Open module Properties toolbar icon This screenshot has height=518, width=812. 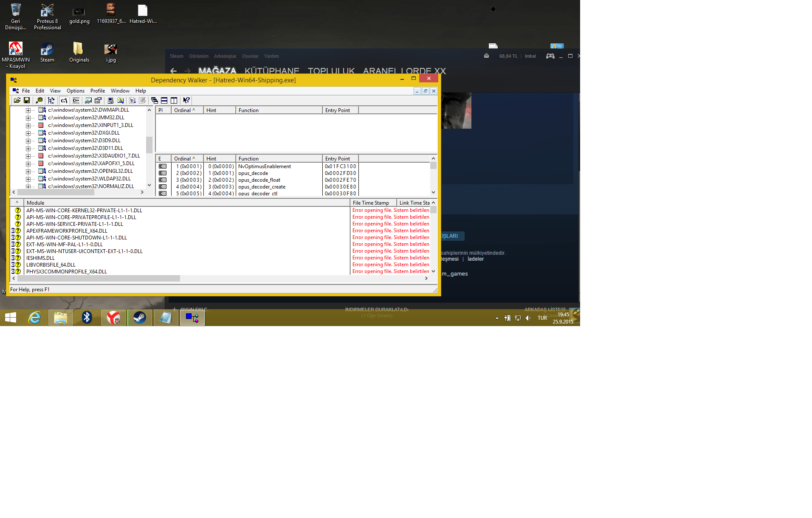(x=98, y=101)
